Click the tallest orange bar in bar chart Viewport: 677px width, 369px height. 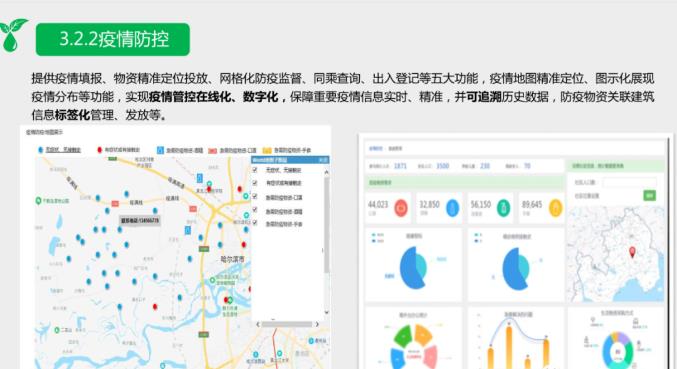[509, 347]
